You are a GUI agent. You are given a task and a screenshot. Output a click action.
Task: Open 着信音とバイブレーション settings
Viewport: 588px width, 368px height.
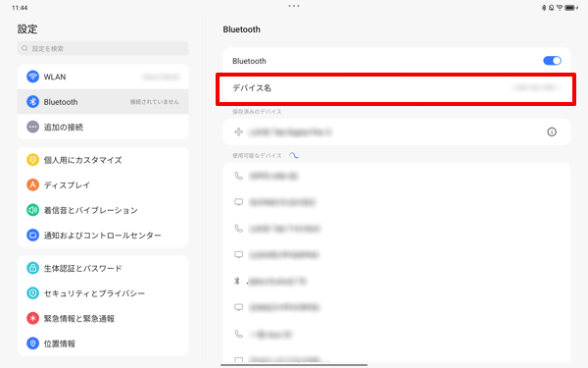(x=103, y=210)
